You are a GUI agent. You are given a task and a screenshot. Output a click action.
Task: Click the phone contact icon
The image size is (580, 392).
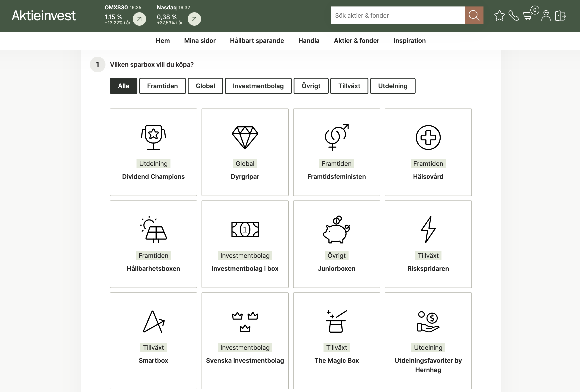(514, 15)
